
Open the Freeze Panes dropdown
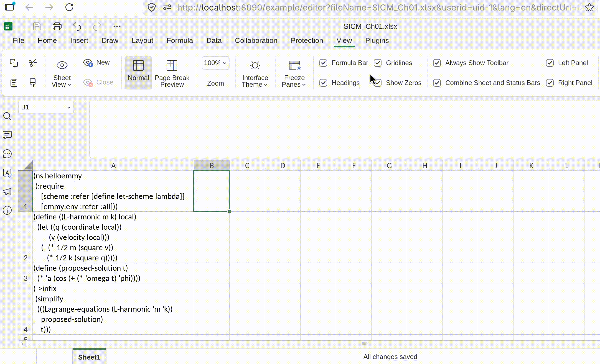[294, 73]
